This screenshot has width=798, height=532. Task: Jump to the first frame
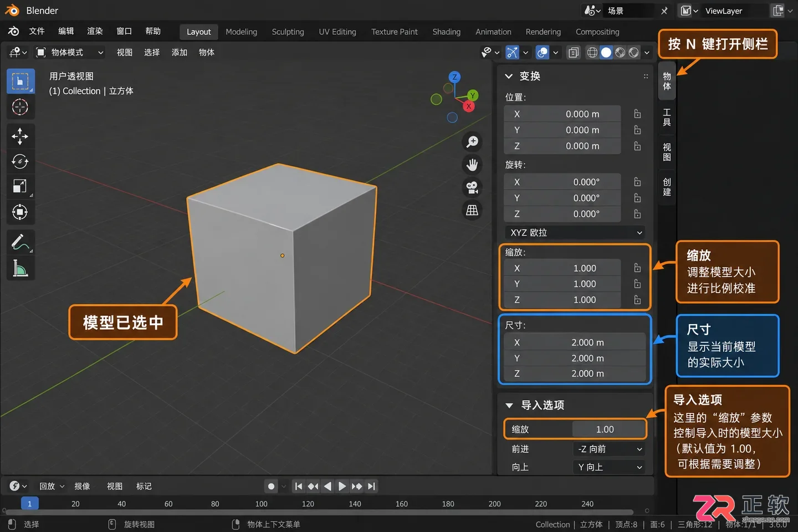point(299,487)
